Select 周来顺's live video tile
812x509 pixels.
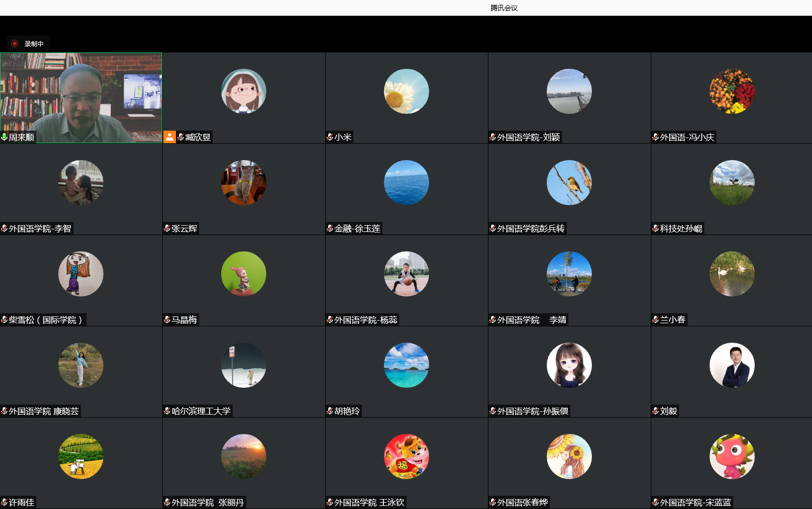[81, 94]
